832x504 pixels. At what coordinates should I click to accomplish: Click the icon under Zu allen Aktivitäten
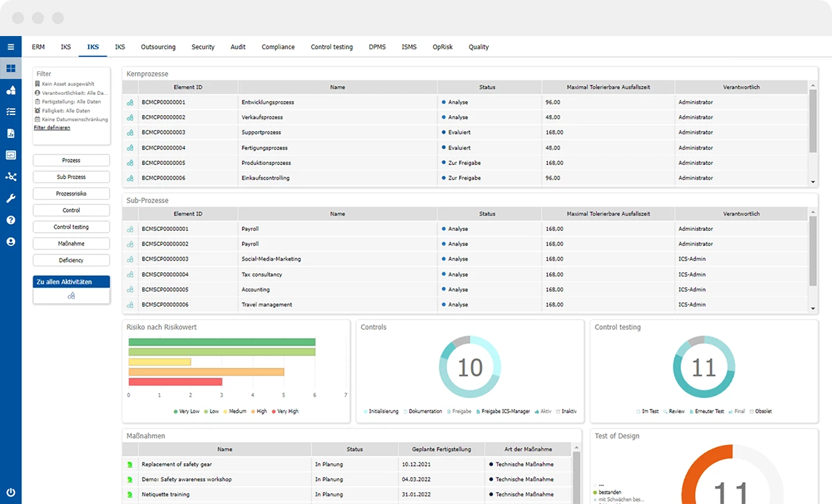(71, 296)
